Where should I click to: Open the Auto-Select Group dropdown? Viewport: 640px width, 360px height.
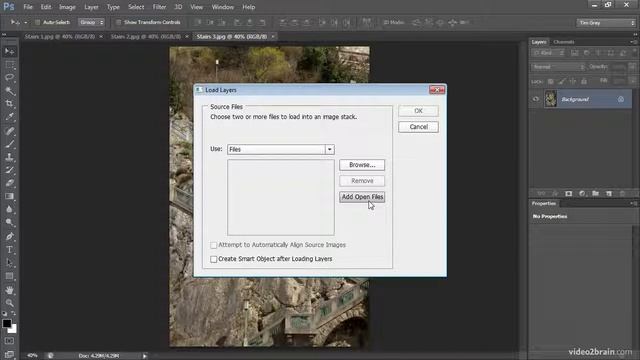pos(91,22)
